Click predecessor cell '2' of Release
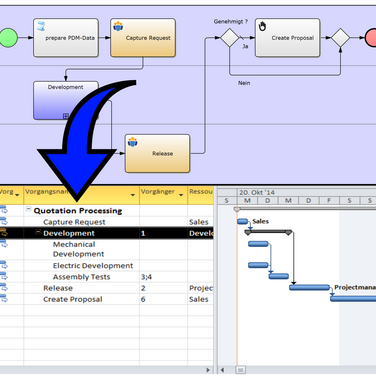This screenshot has height=376, width=376. tap(163, 288)
